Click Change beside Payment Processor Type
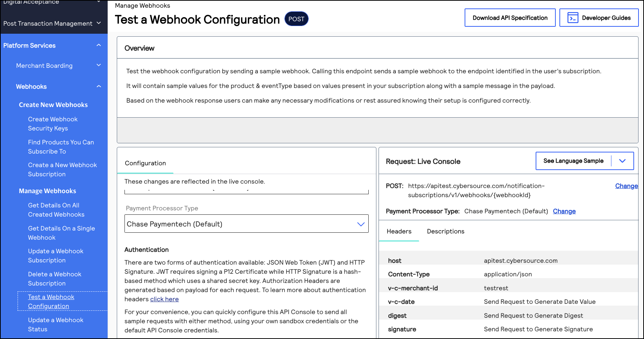 click(x=564, y=211)
